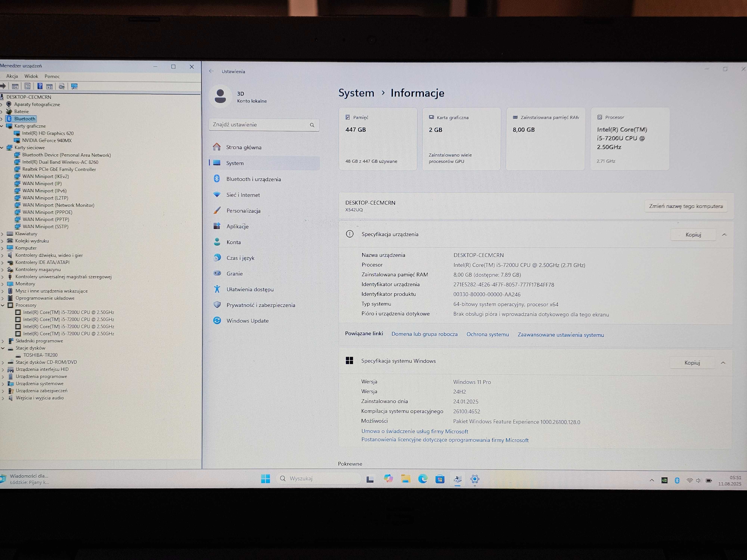Click Kopiuj for Specyfikacja systemu Windows
The height and width of the screenshot is (560, 747).
point(692,363)
